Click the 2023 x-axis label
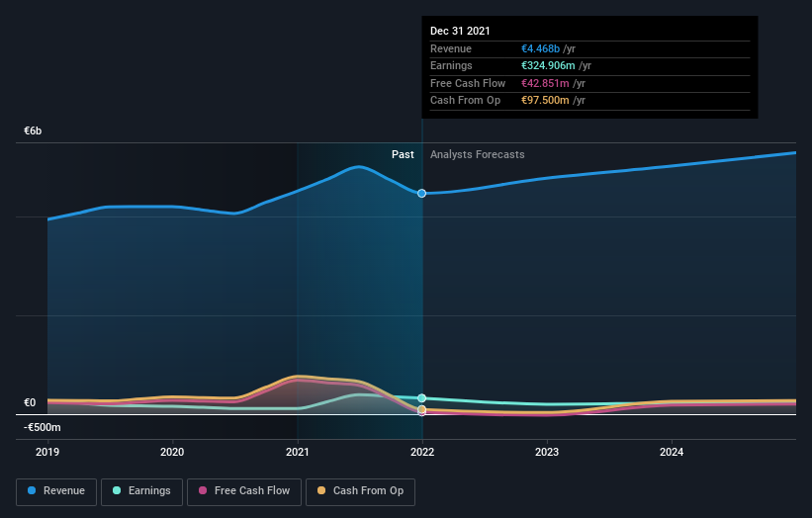This screenshot has height=518, width=812. coord(547,452)
